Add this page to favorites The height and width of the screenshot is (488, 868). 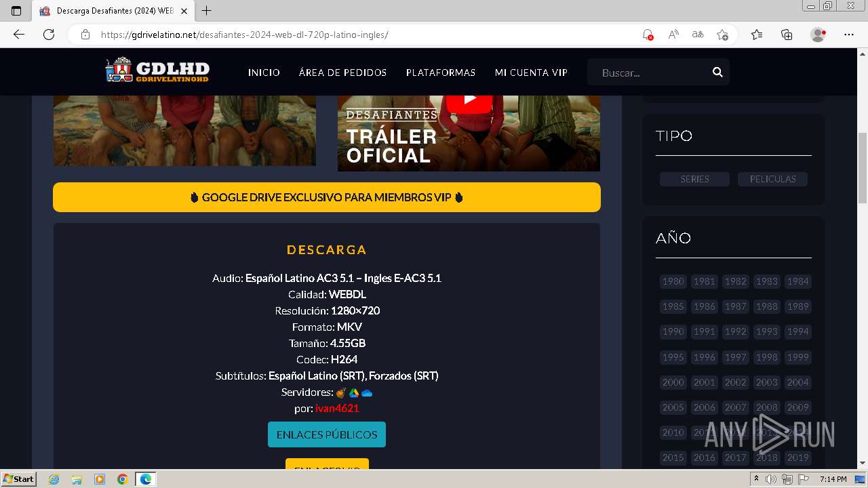point(722,35)
